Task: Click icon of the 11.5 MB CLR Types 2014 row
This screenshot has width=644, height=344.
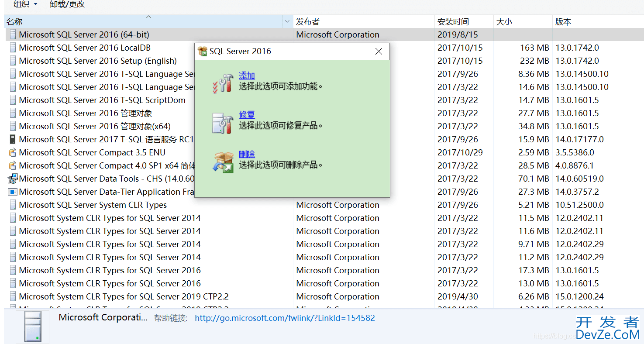Action: point(13,218)
